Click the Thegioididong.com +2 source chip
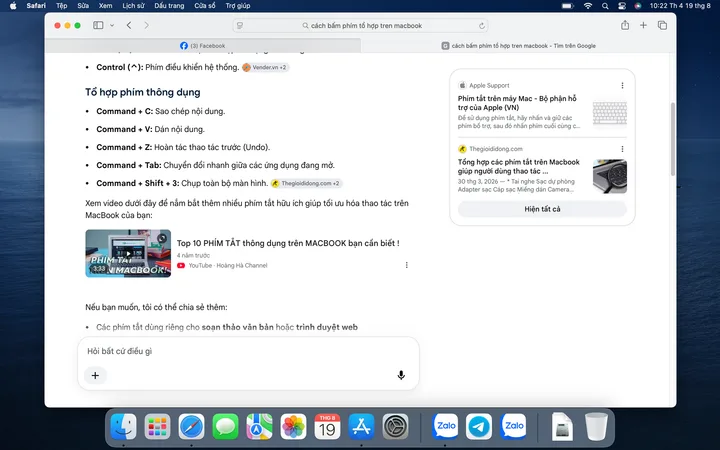 306,183
